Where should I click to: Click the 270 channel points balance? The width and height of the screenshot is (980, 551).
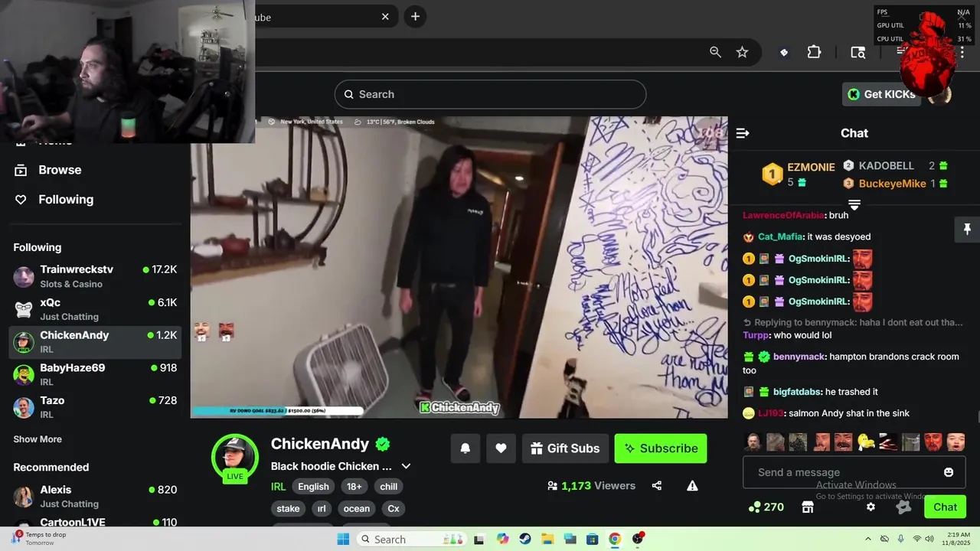(x=766, y=507)
